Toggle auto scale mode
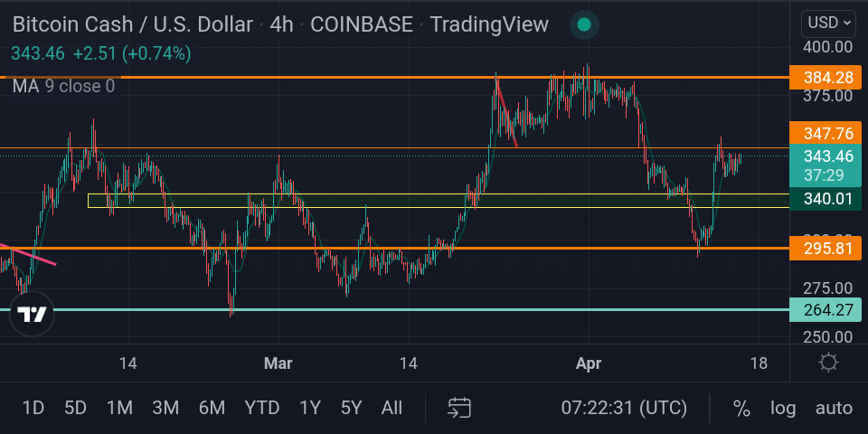Image resolution: width=868 pixels, height=434 pixels. [x=834, y=409]
